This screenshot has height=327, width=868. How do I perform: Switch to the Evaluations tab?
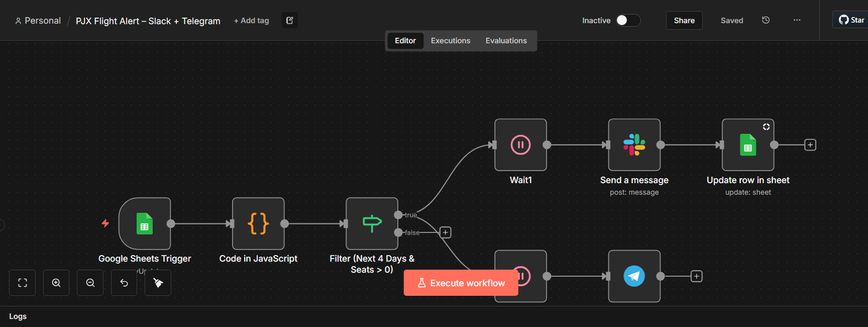pyautogui.click(x=506, y=41)
